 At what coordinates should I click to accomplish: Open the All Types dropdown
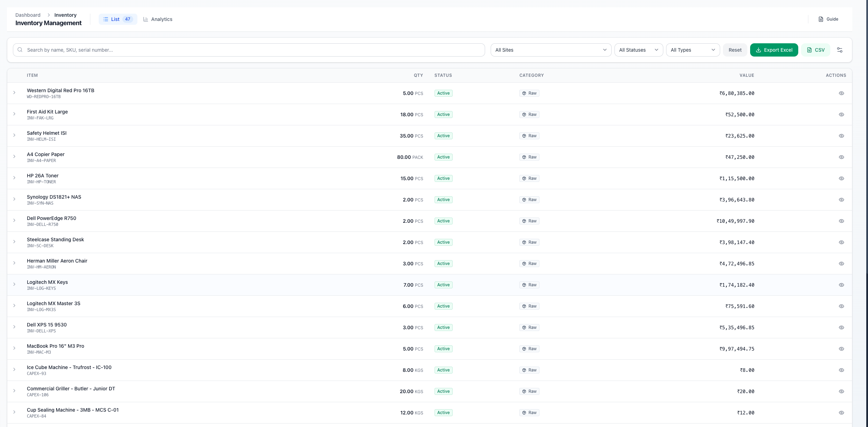[693, 50]
